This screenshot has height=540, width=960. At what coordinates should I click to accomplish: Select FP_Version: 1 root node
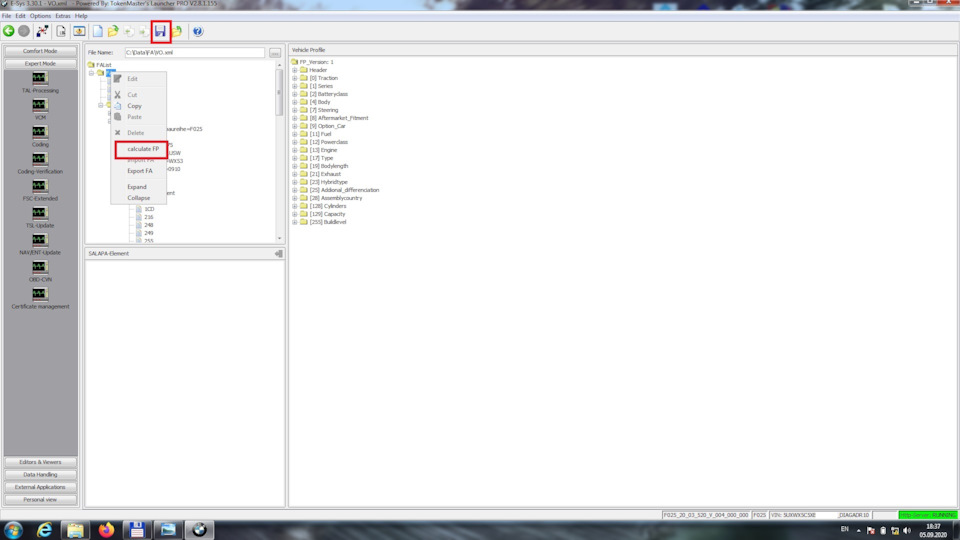tap(317, 62)
